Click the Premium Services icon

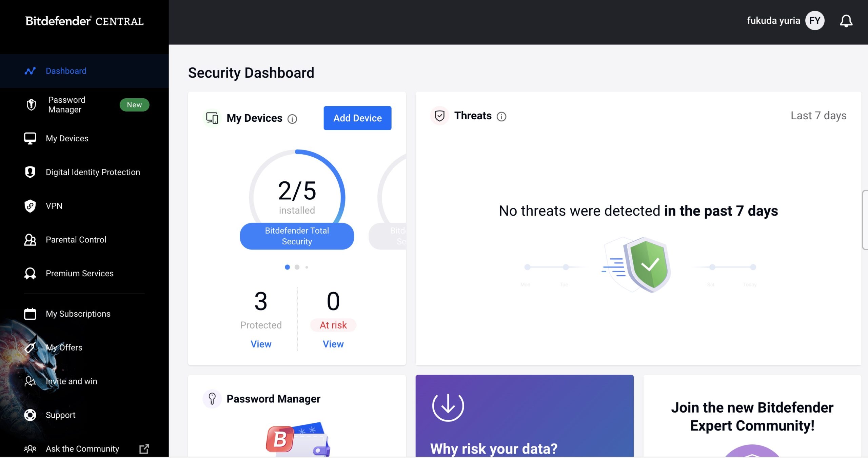[x=30, y=273]
